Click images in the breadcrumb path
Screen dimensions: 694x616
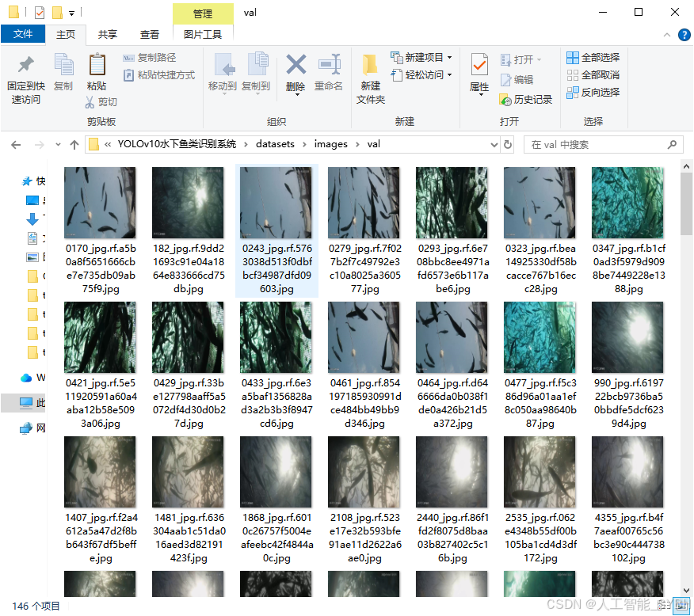[330, 144]
